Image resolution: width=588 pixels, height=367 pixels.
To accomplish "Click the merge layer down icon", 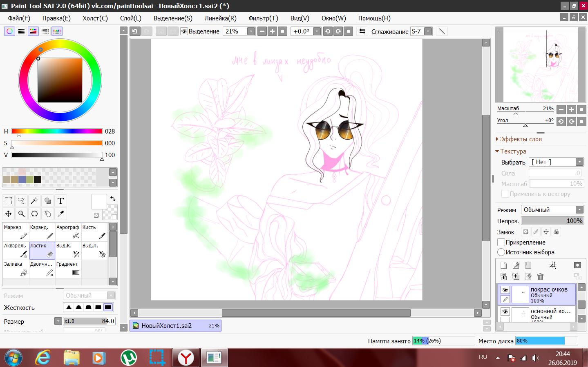I will [503, 277].
